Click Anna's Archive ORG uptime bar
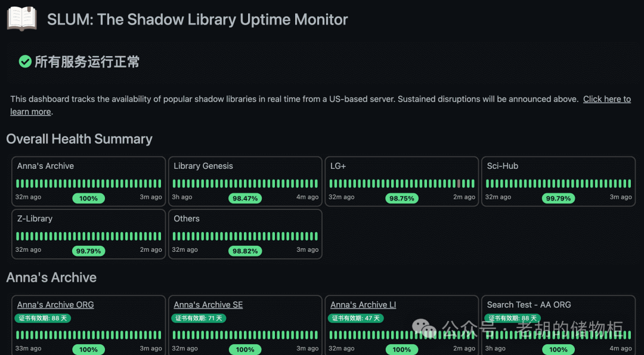Viewport: 644px width, 355px height. [x=89, y=335]
